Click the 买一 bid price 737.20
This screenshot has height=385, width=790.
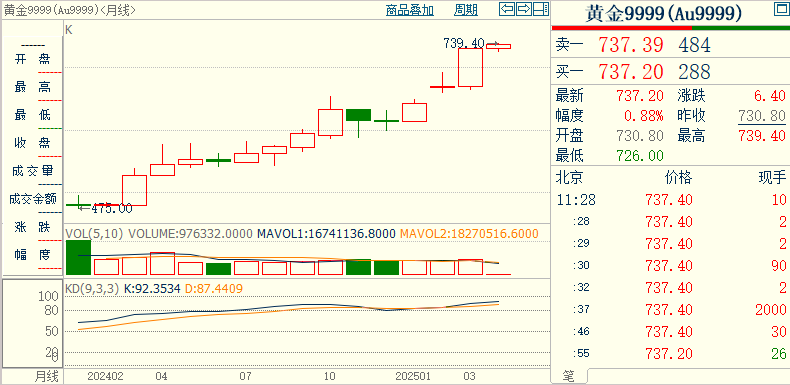(631, 72)
